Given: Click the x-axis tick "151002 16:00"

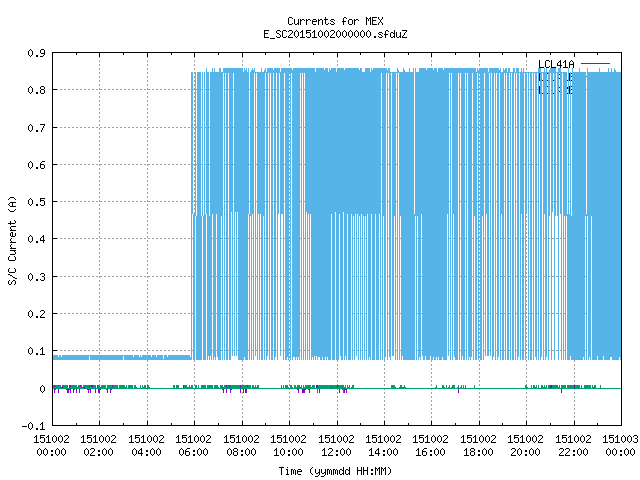Looking at the screenshot, I should [x=431, y=446].
